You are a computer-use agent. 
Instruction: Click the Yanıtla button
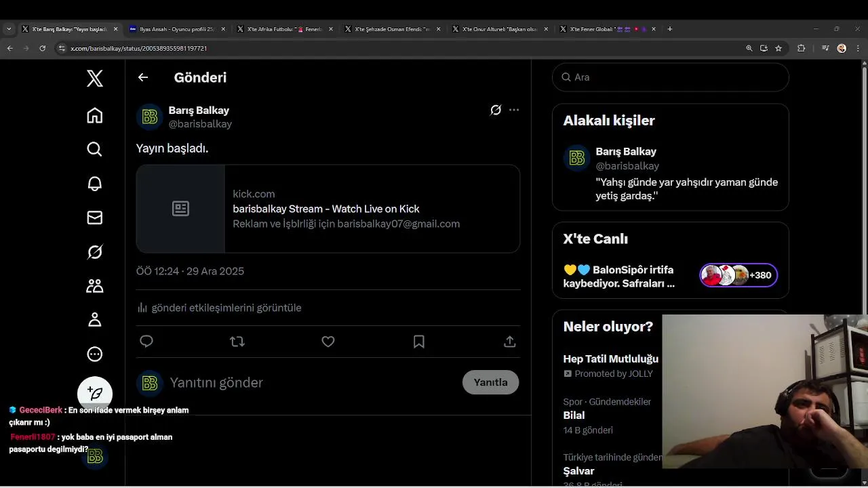tap(490, 382)
